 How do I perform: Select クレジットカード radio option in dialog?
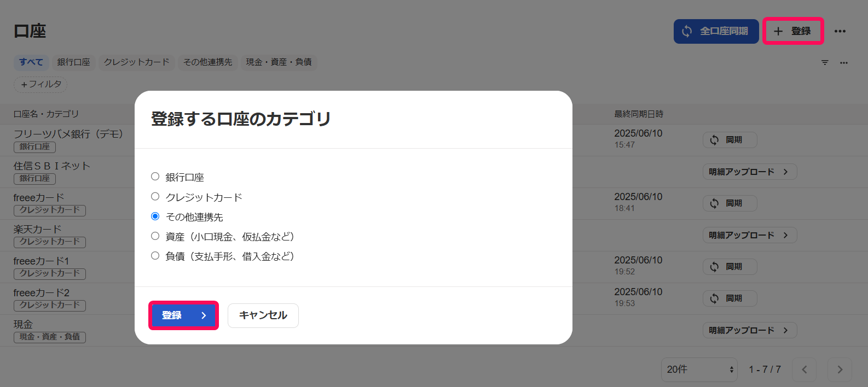(x=155, y=196)
